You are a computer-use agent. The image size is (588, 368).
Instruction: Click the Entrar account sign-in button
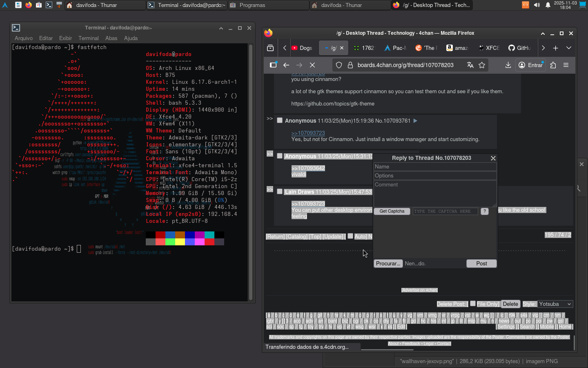[530, 65]
